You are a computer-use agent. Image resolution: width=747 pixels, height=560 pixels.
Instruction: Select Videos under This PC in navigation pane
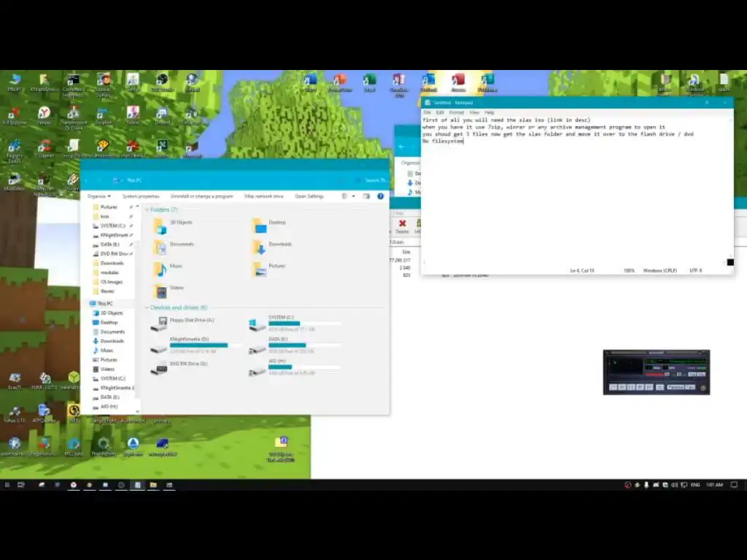coord(107,369)
